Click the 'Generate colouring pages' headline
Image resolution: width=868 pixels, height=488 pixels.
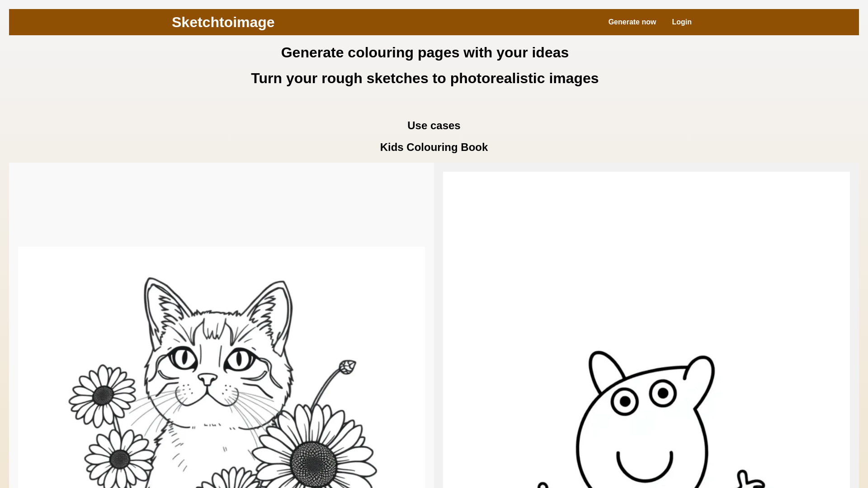[425, 52]
